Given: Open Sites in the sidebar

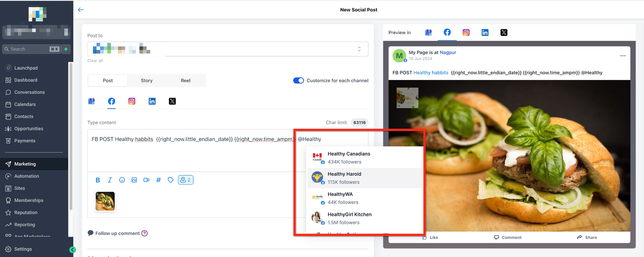Looking at the screenshot, I should (19, 188).
